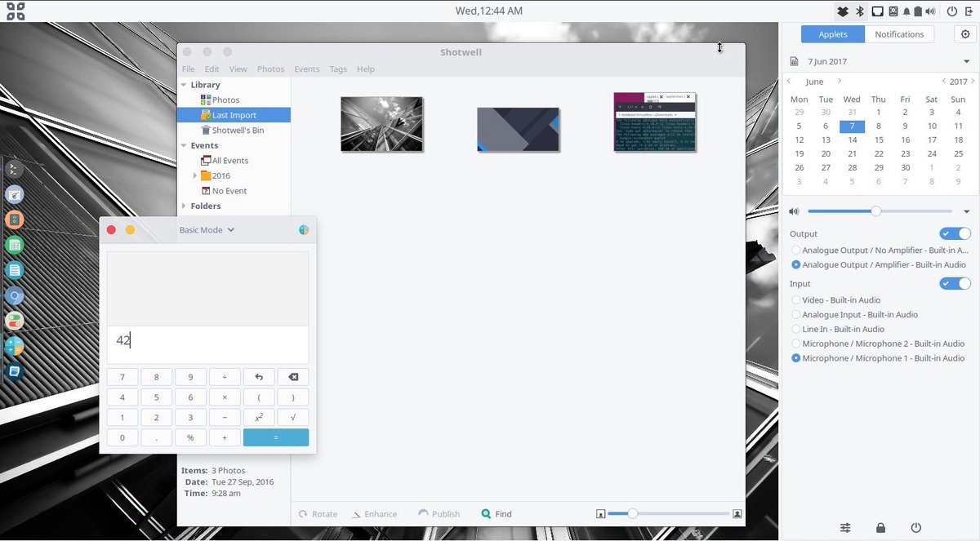Screen dimensions: 980x541
Task: Click the Dropbox tray icon
Action: pyautogui.click(x=843, y=11)
